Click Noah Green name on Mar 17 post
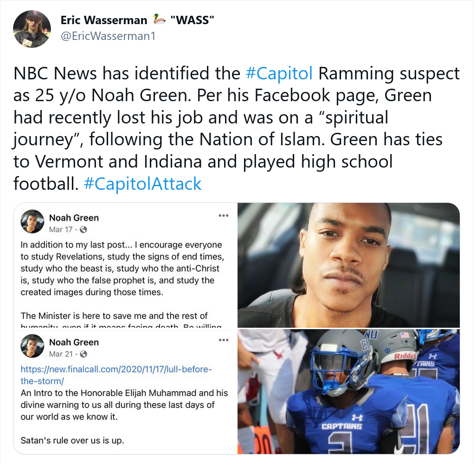Viewport: 476px width, 467px height. 74,218
